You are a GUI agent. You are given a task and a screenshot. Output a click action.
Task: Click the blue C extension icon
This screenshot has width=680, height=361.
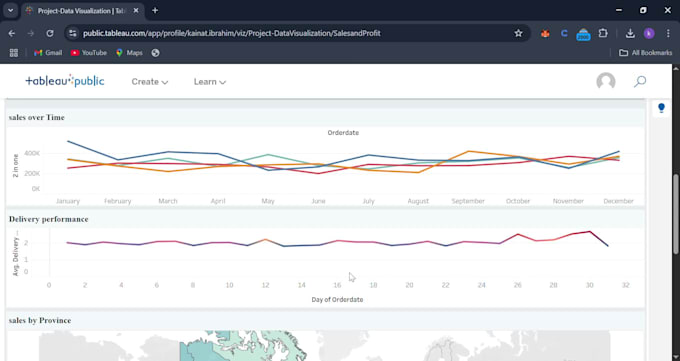coord(564,33)
